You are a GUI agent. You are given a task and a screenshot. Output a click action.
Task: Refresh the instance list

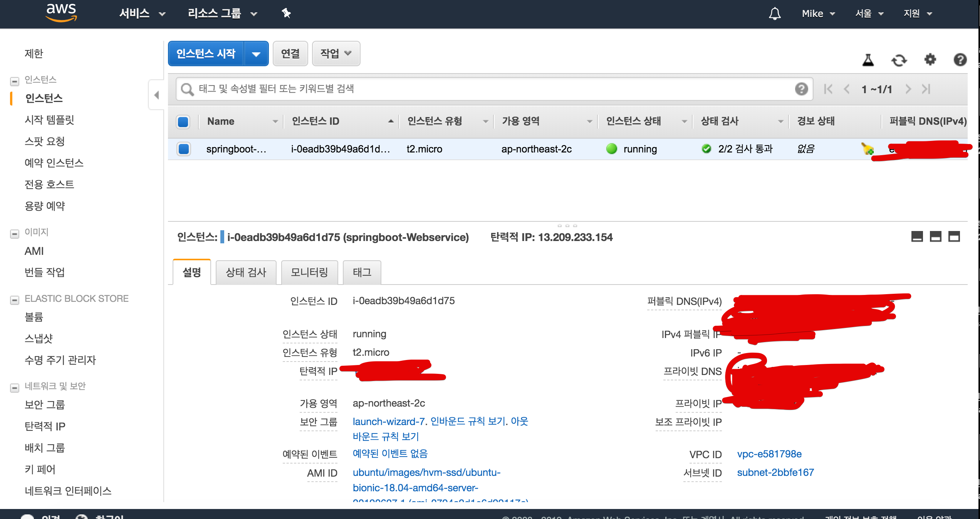pos(899,60)
